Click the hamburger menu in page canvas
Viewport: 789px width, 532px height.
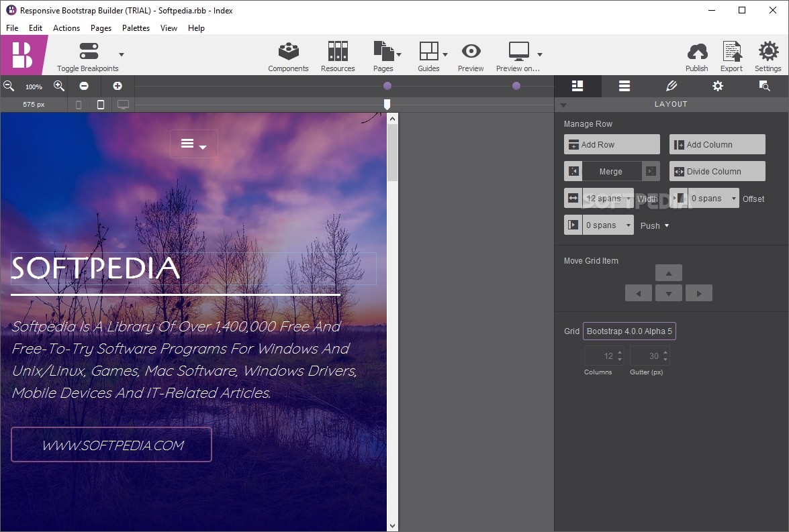point(194,144)
